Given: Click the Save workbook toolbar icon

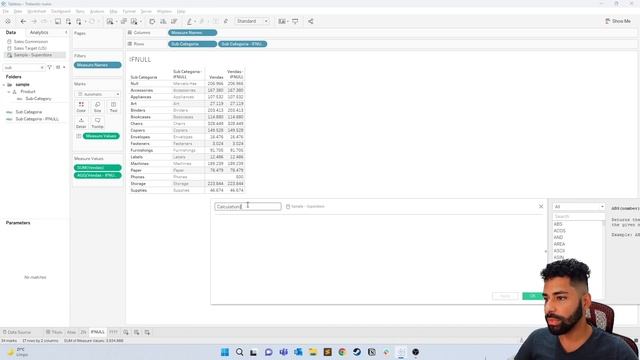Looking at the screenshot, I should (x=58, y=21).
